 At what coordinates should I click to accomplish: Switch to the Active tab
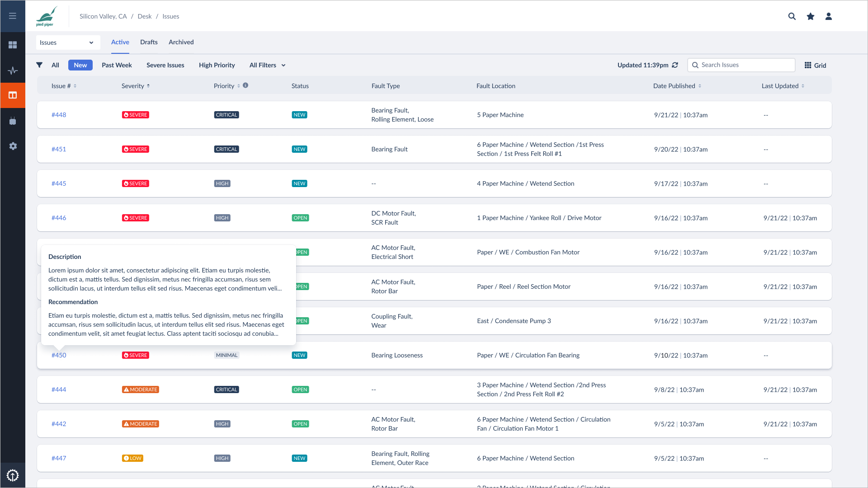(x=120, y=42)
